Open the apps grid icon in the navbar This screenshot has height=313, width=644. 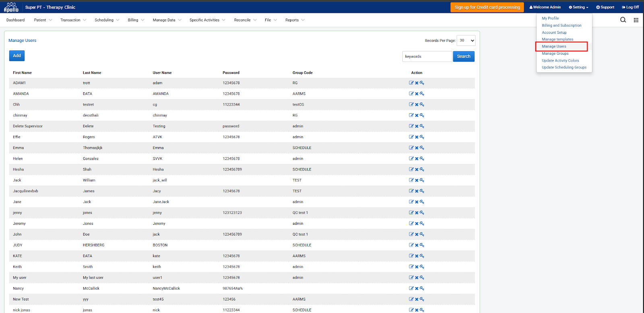tap(636, 20)
